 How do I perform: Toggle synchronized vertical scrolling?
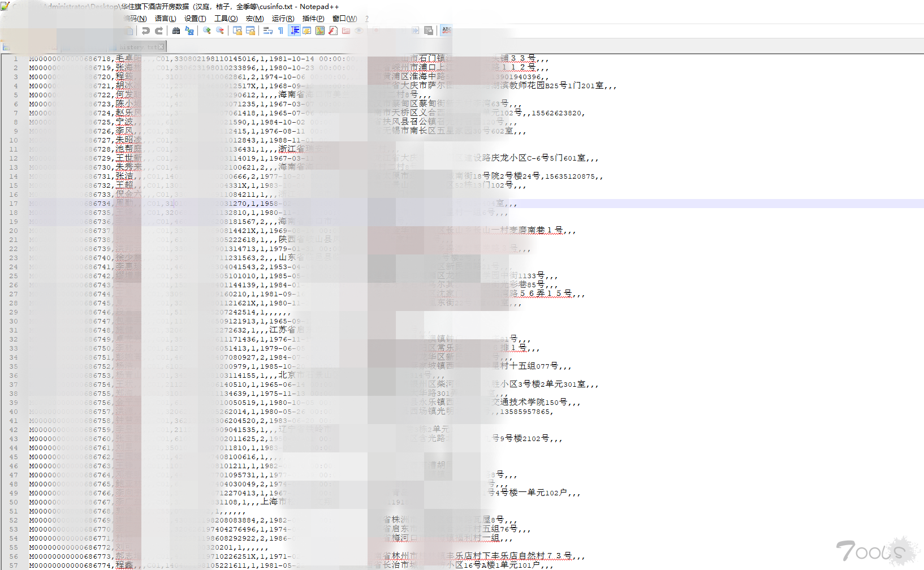pos(238,31)
